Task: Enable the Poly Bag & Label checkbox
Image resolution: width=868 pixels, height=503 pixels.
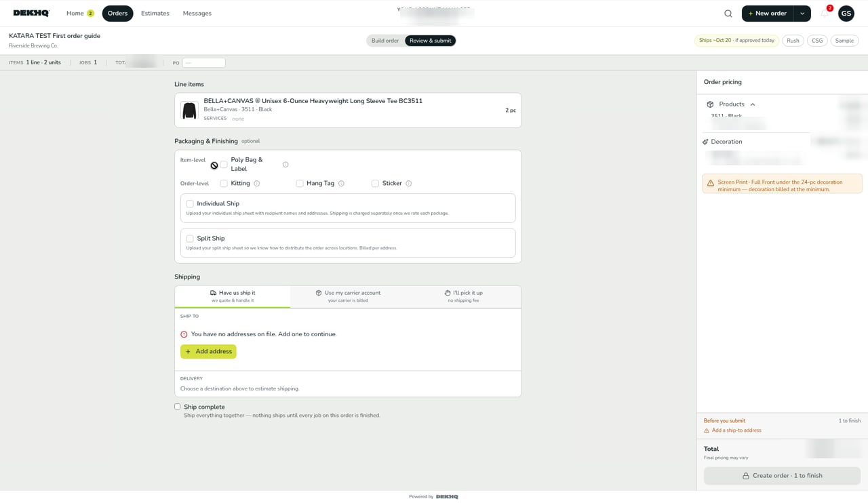Action: click(x=224, y=165)
